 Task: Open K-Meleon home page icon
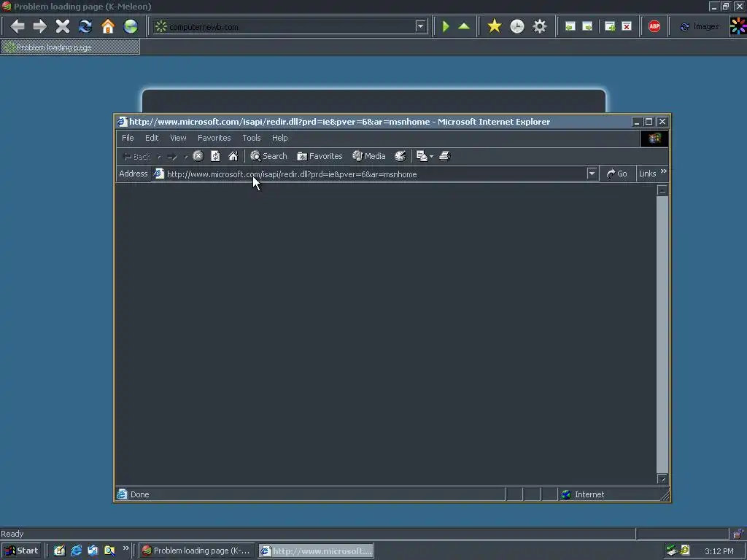[x=108, y=26]
